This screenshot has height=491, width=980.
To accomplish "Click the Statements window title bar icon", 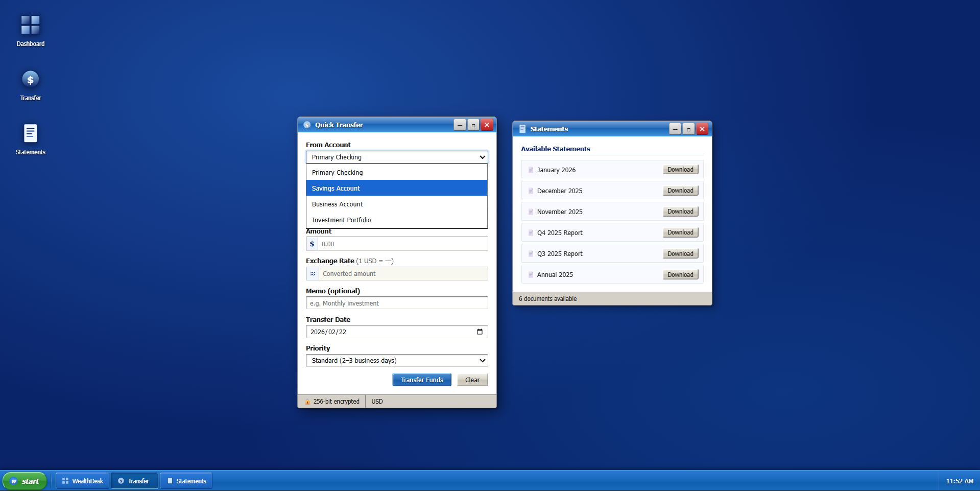I will 522,129.
